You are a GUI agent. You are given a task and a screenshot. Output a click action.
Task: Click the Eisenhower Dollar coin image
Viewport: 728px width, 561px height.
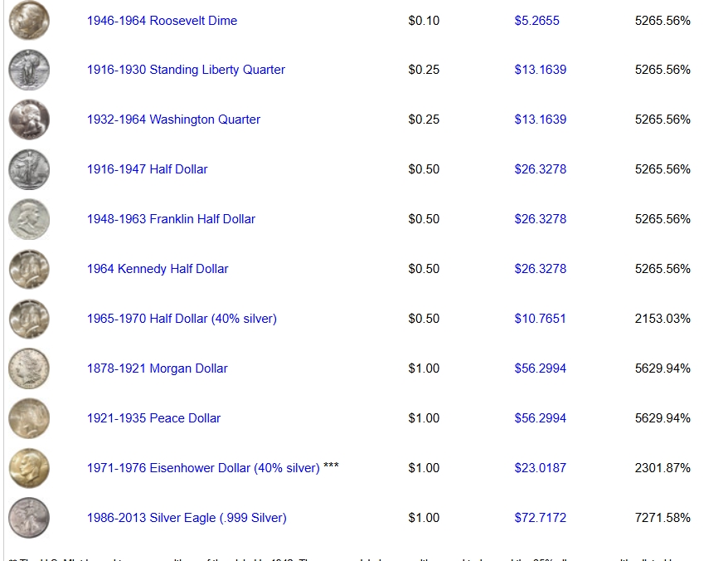tap(28, 468)
